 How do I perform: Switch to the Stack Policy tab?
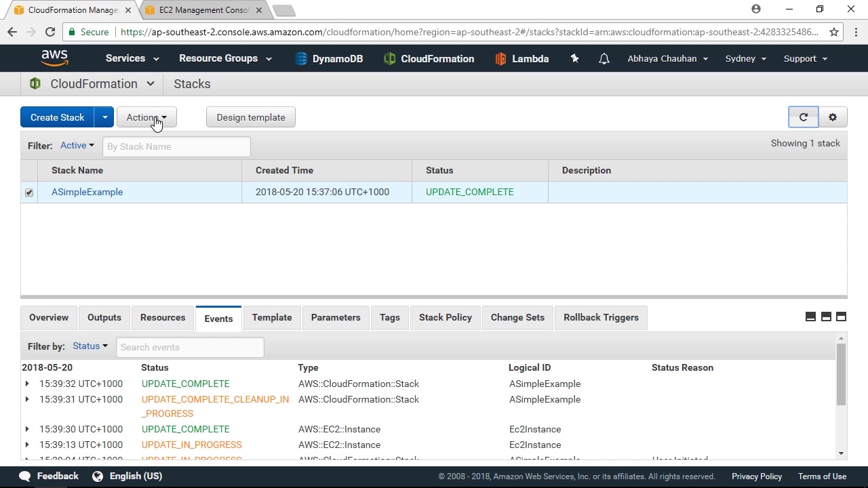coord(446,317)
